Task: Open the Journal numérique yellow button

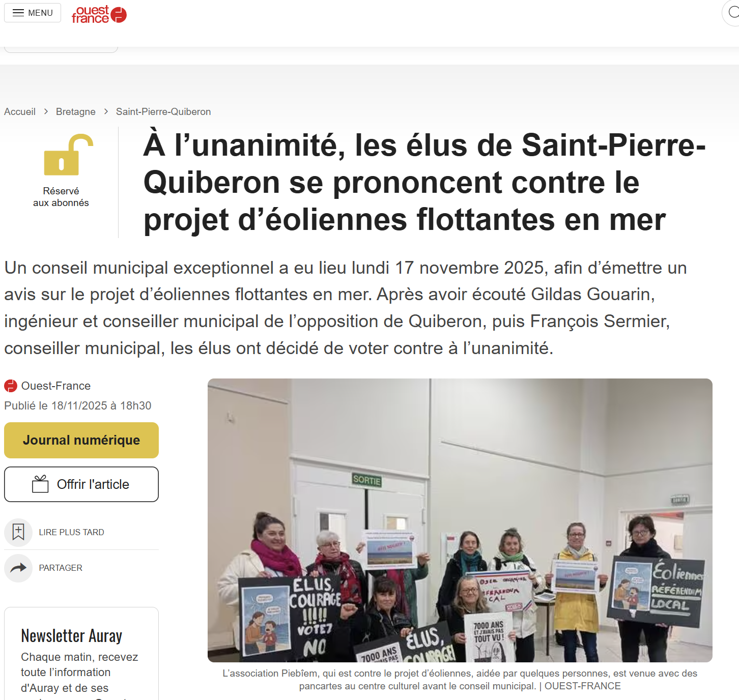Action: [x=81, y=440]
